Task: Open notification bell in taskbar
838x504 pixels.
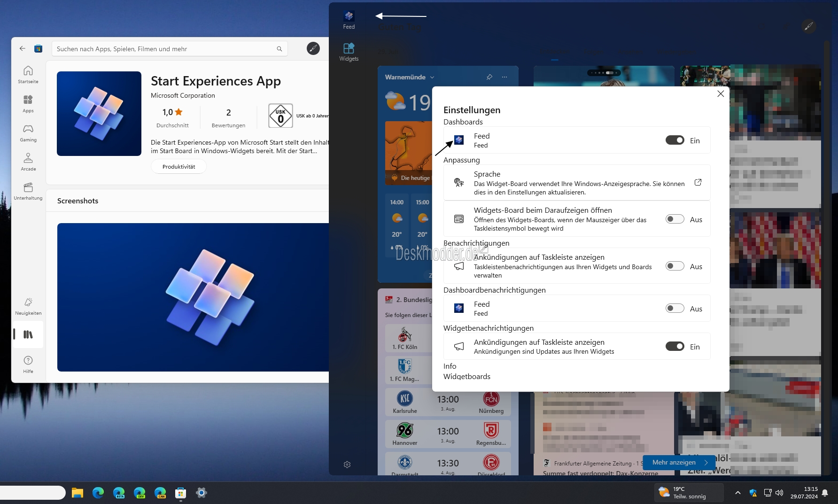Action: 825,493
